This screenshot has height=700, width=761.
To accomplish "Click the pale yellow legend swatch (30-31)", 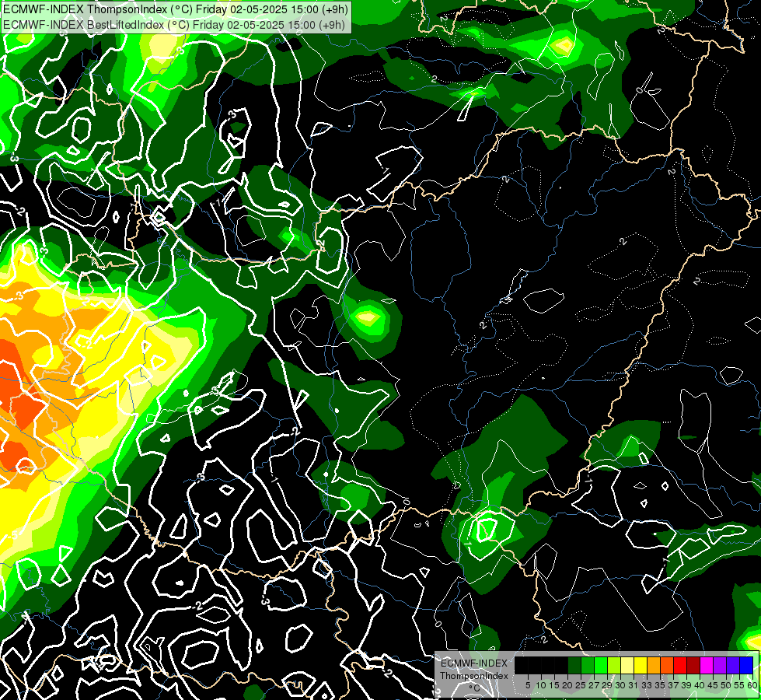I will (x=627, y=665).
